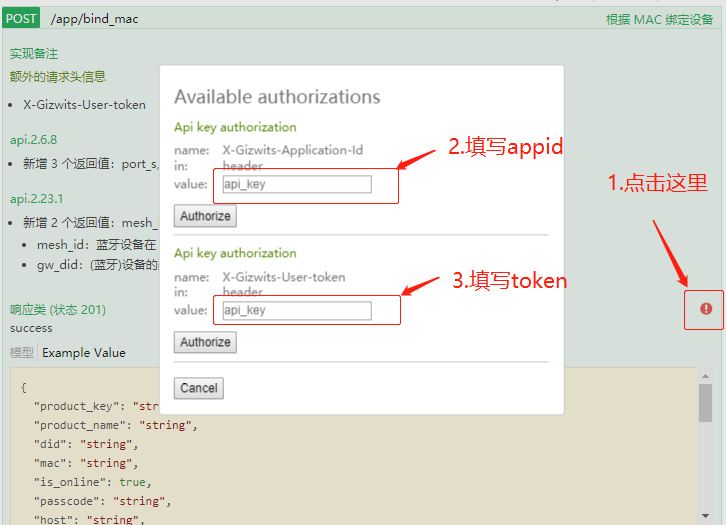Click the api.2.6.8 version heading

[x=33, y=140]
